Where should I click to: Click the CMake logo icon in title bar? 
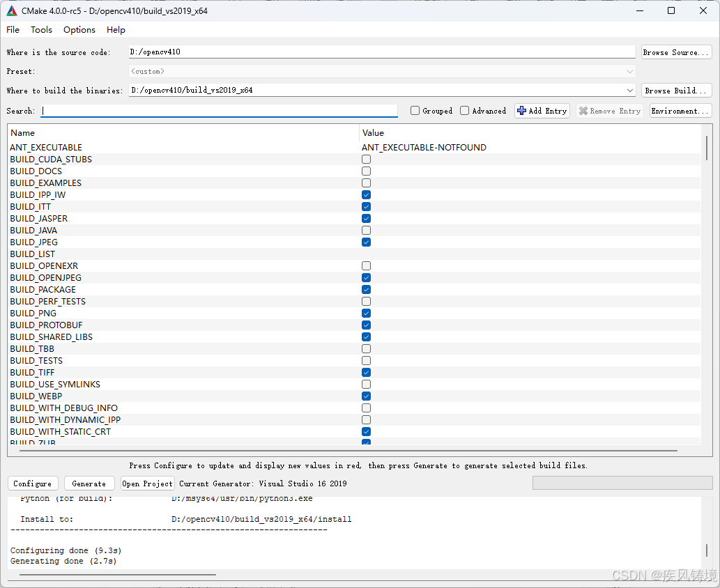point(12,10)
